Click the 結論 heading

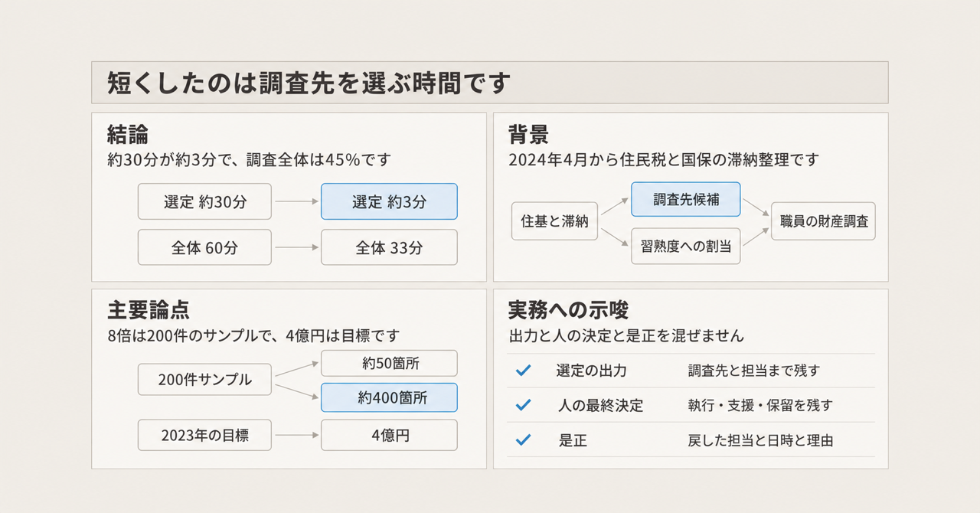tap(128, 136)
